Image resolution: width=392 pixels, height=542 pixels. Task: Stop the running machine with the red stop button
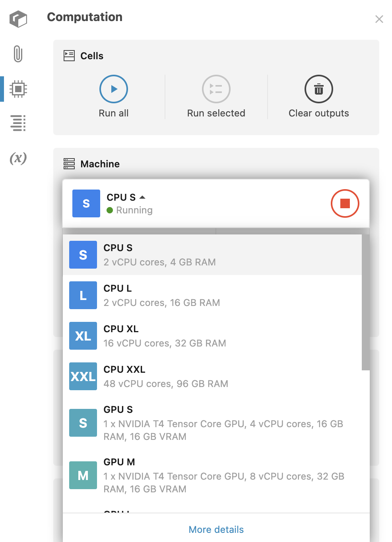(x=345, y=203)
